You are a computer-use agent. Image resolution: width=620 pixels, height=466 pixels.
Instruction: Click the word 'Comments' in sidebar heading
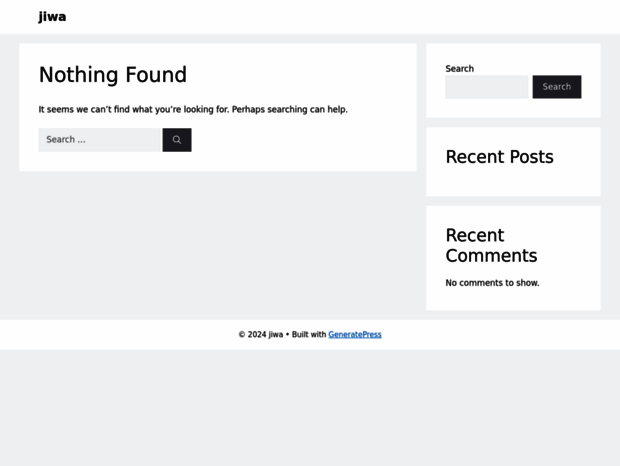491,255
